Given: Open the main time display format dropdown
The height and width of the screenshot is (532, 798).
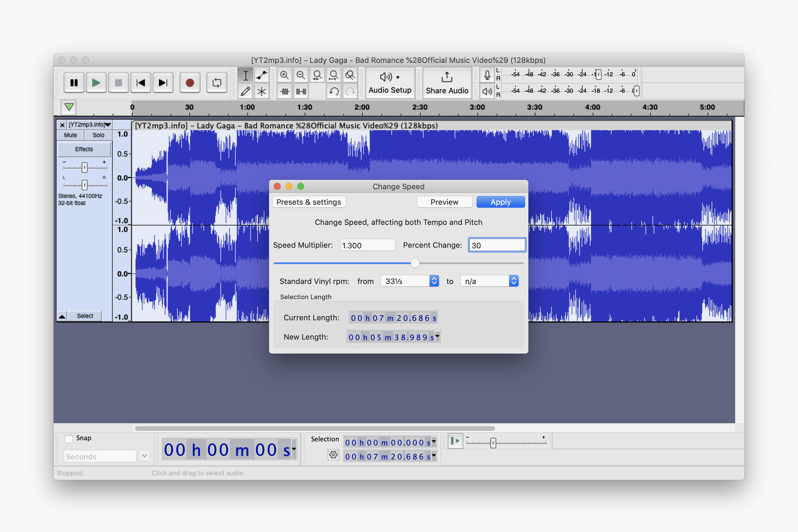Looking at the screenshot, I should point(294,449).
